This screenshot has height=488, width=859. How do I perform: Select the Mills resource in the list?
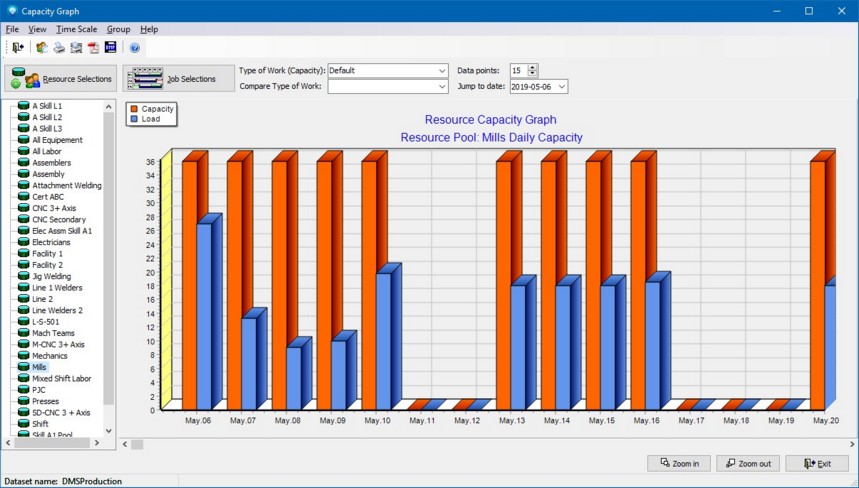pos(39,367)
